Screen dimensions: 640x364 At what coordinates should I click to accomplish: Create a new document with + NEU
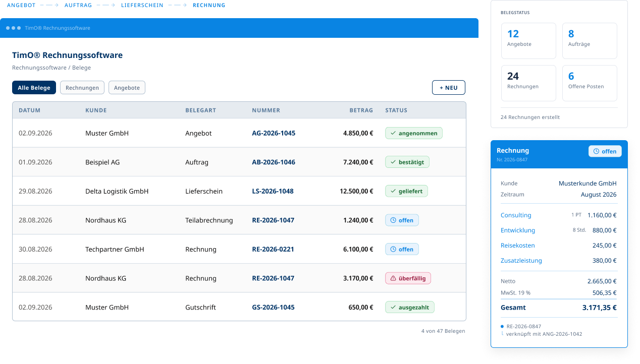tap(449, 88)
